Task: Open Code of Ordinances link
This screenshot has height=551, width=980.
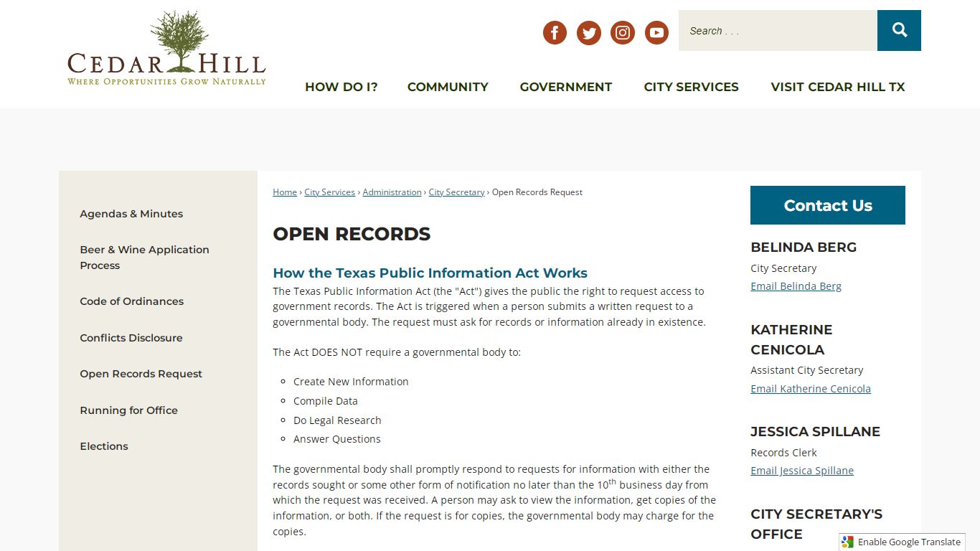Action: 132,301
